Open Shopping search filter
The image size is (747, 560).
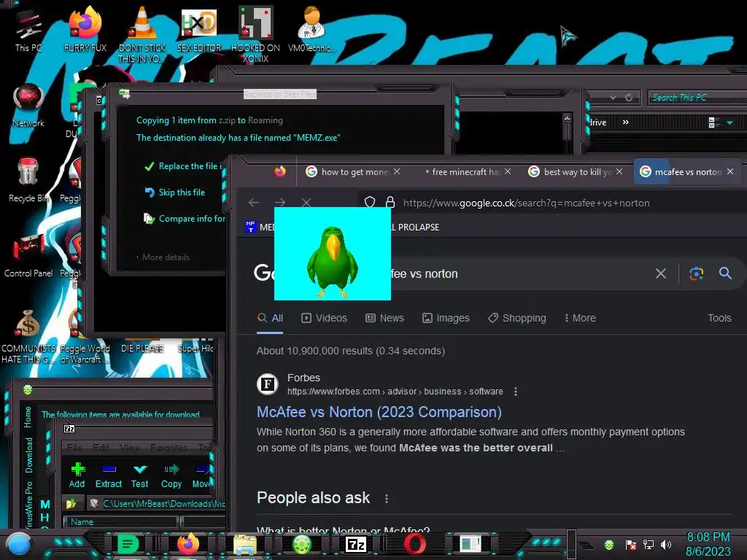pos(517,318)
